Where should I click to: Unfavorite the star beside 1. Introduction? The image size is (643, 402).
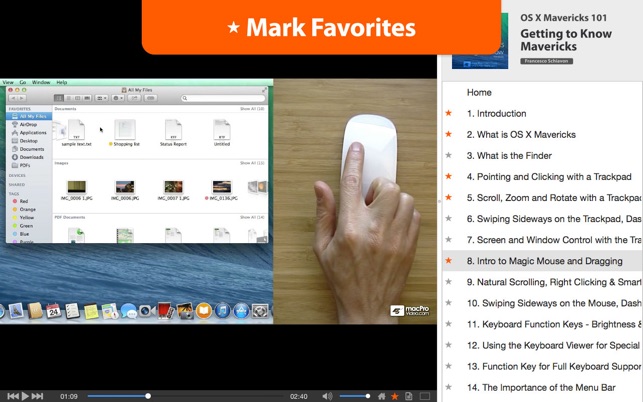(449, 113)
